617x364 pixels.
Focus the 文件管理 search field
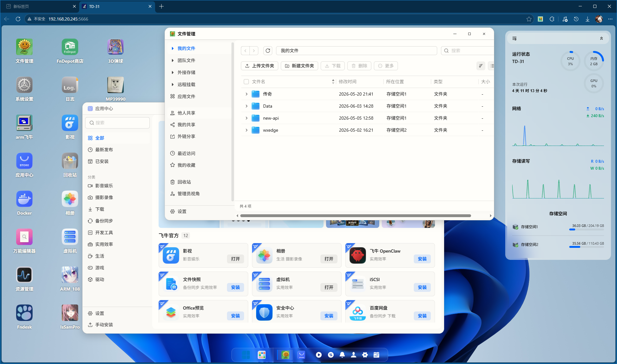pos(468,51)
